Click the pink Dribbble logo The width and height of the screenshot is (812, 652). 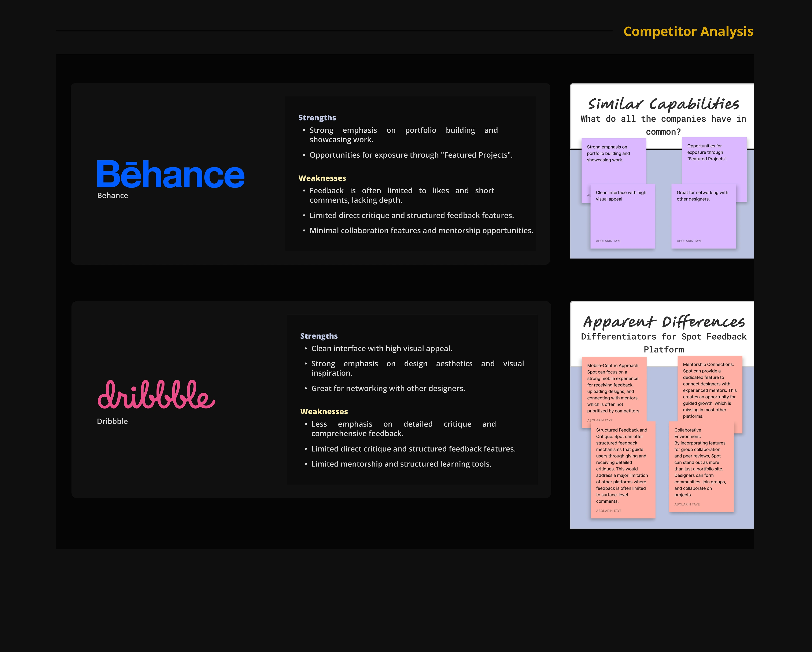pos(156,395)
